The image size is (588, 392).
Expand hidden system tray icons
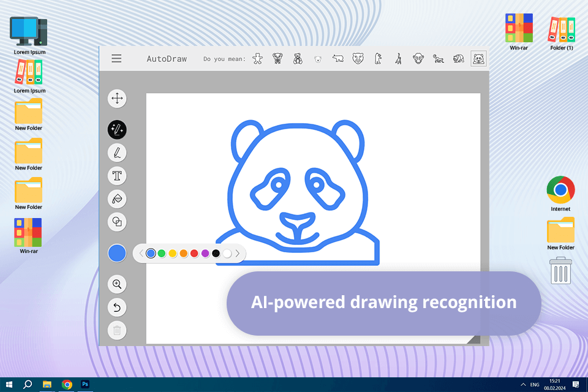[x=523, y=385]
